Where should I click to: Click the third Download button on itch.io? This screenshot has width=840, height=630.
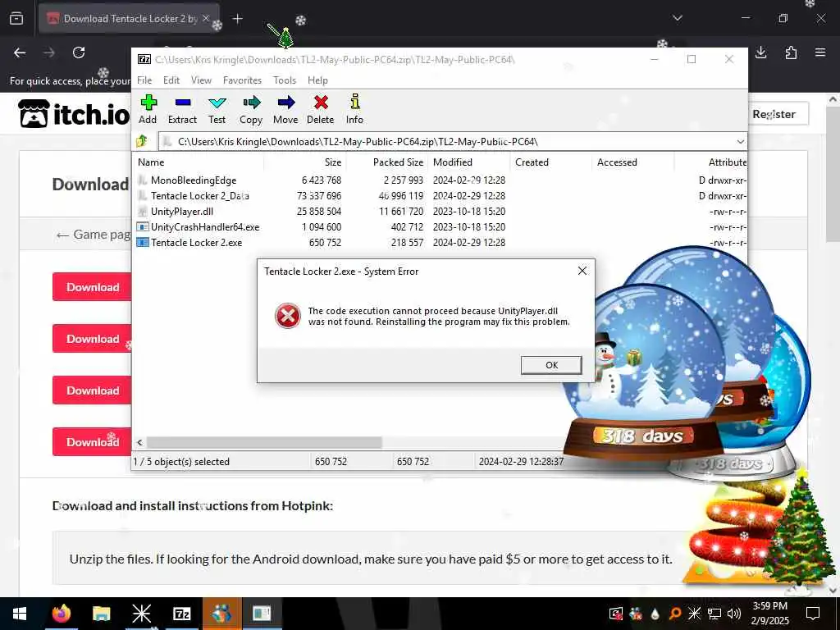pyautogui.click(x=92, y=390)
